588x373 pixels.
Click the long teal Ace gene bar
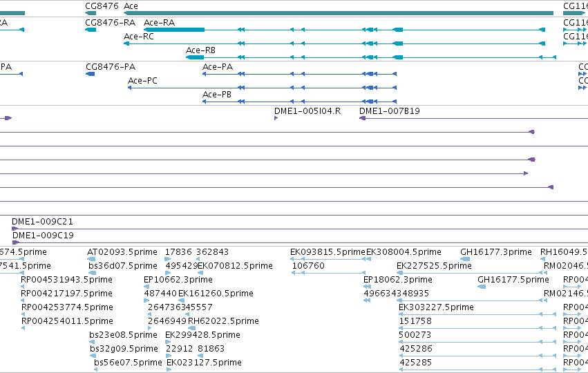(339, 13)
